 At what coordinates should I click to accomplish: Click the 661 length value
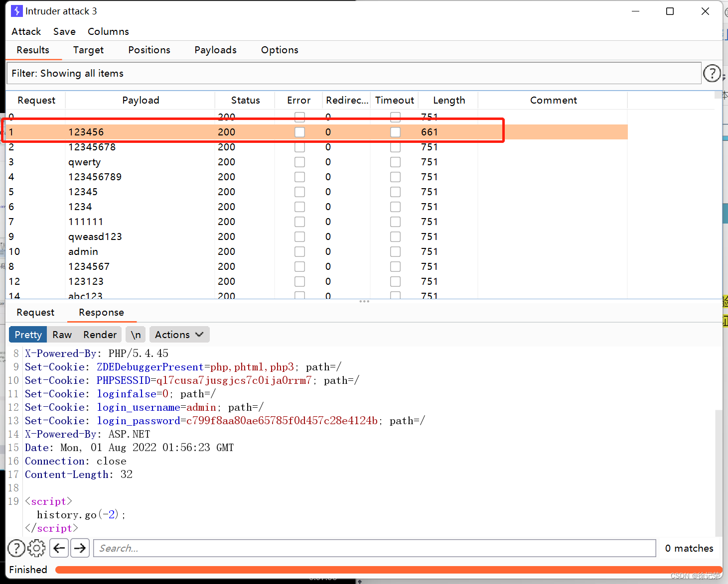click(429, 132)
